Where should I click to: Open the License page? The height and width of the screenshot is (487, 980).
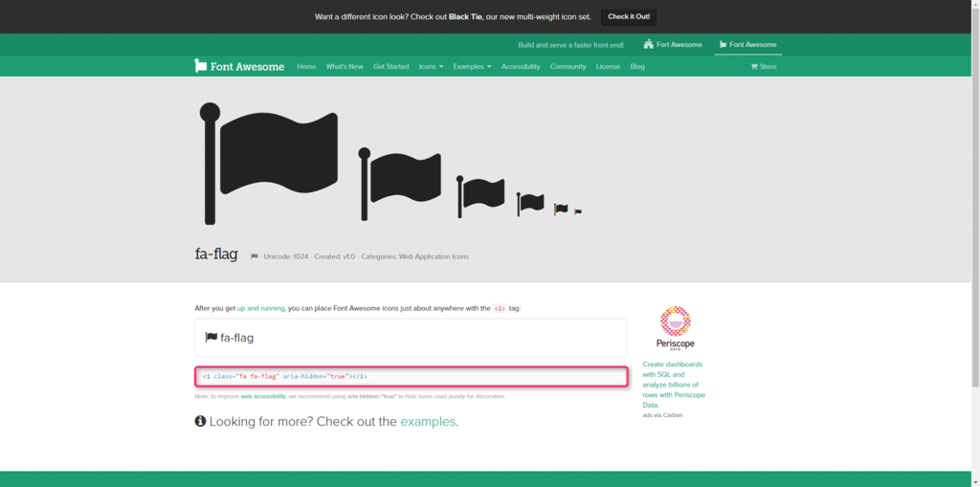pos(608,66)
